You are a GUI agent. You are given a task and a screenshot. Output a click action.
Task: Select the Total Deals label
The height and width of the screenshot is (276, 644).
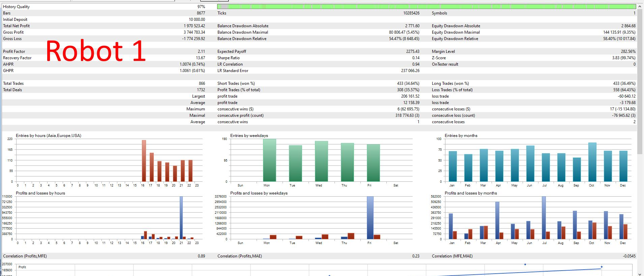(12, 90)
